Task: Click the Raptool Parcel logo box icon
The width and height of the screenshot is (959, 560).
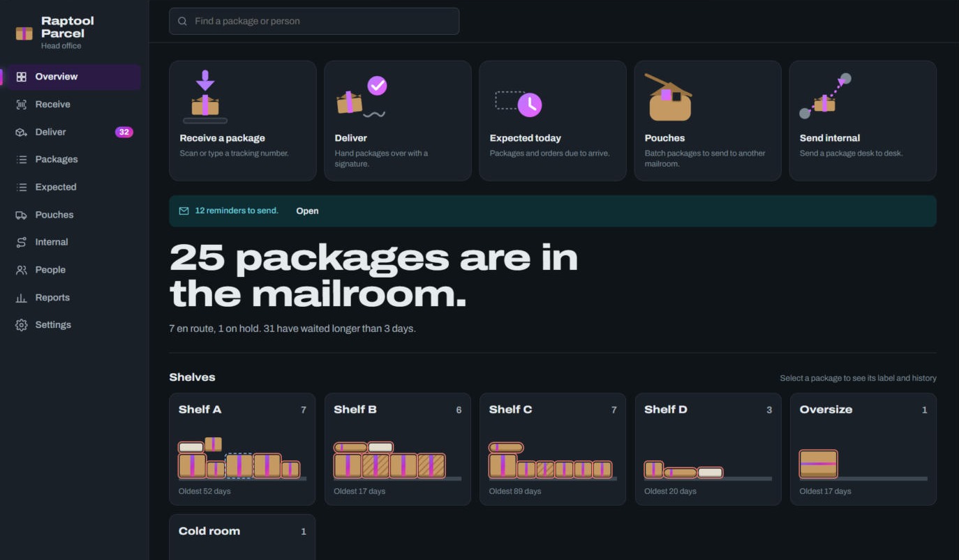Action: pyautogui.click(x=24, y=33)
